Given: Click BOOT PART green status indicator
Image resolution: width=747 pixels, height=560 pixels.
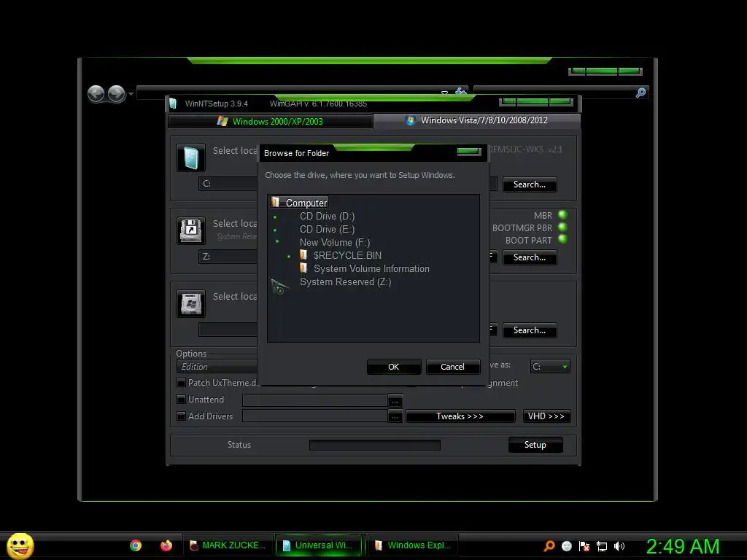Looking at the screenshot, I should pos(562,239).
